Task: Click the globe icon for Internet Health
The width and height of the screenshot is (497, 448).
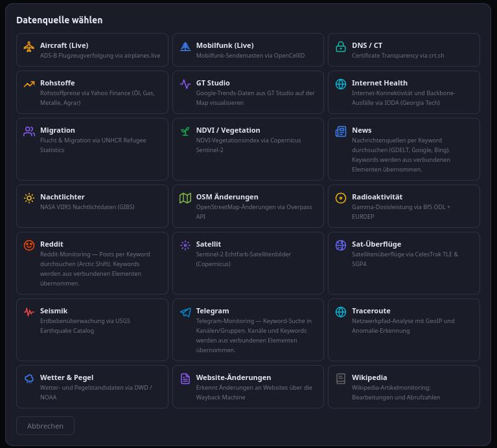Action: point(341,84)
